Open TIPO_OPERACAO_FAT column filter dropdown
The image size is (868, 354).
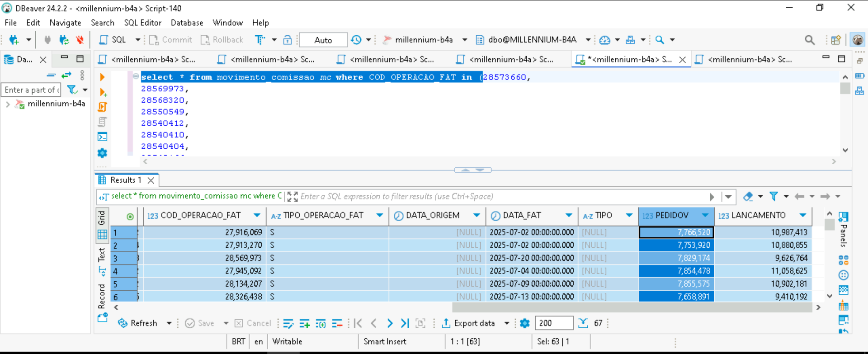[380, 215]
